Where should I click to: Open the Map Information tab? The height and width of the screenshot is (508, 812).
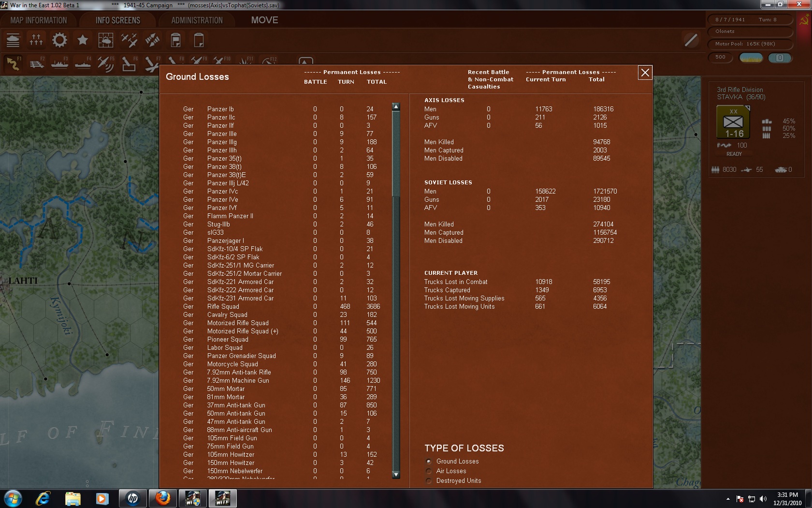[x=39, y=20]
